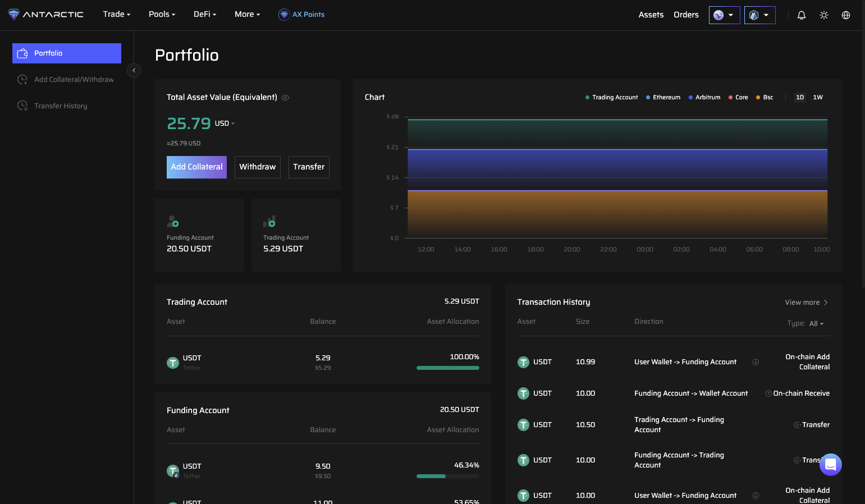Click the Add Collateral button

(x=196, y=167)
